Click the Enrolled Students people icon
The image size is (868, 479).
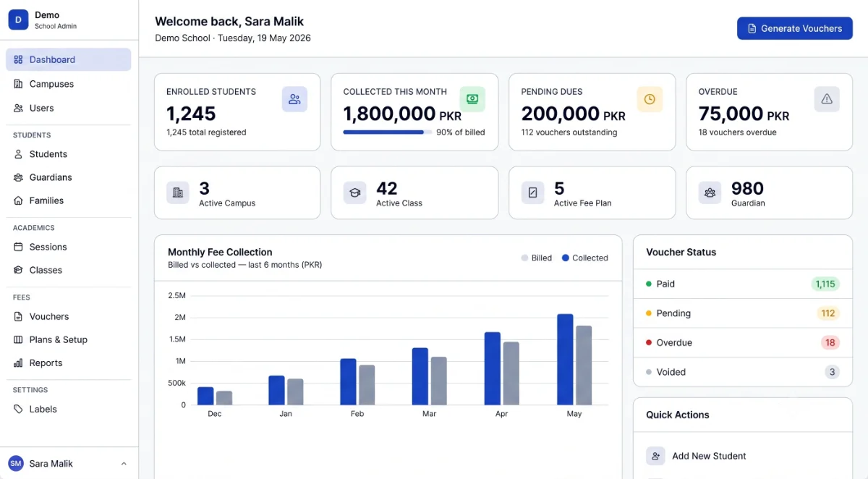click(294, 99)
